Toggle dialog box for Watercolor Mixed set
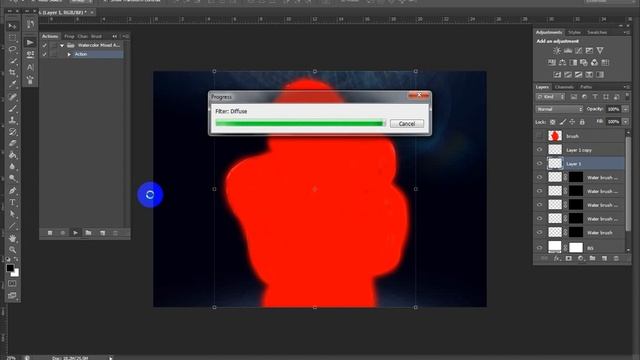640x360 pixels. point(53,45)
